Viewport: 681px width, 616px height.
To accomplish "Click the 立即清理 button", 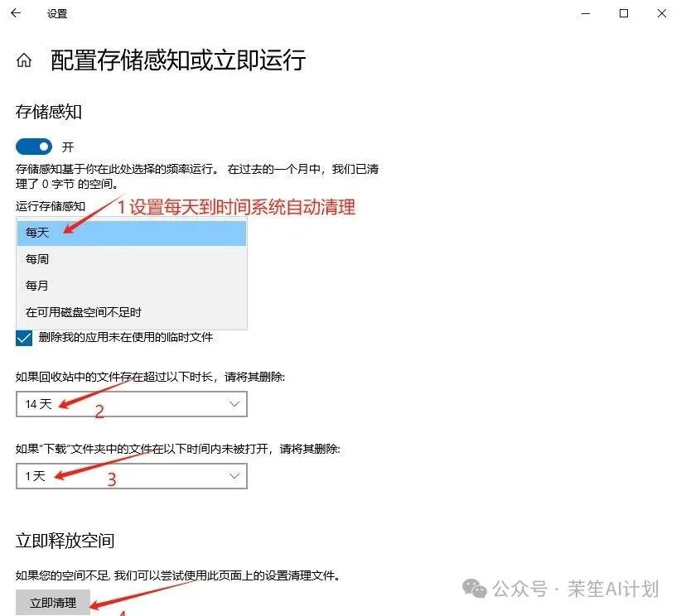I will click(53, 603).
